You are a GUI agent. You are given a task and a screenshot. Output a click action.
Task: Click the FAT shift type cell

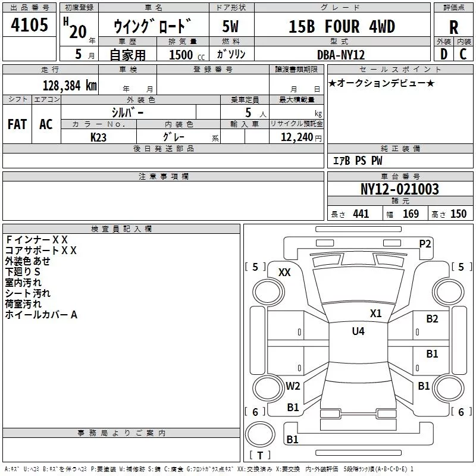17,124
